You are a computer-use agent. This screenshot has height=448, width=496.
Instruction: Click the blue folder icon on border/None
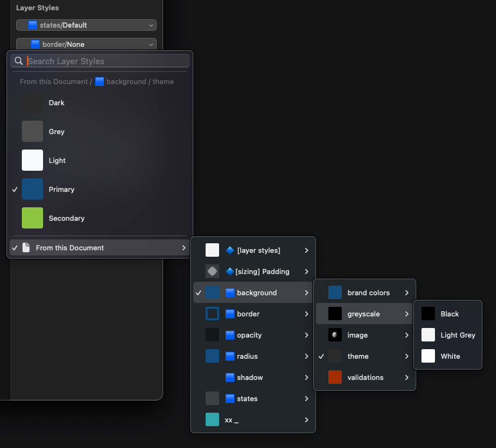[35, 44]
